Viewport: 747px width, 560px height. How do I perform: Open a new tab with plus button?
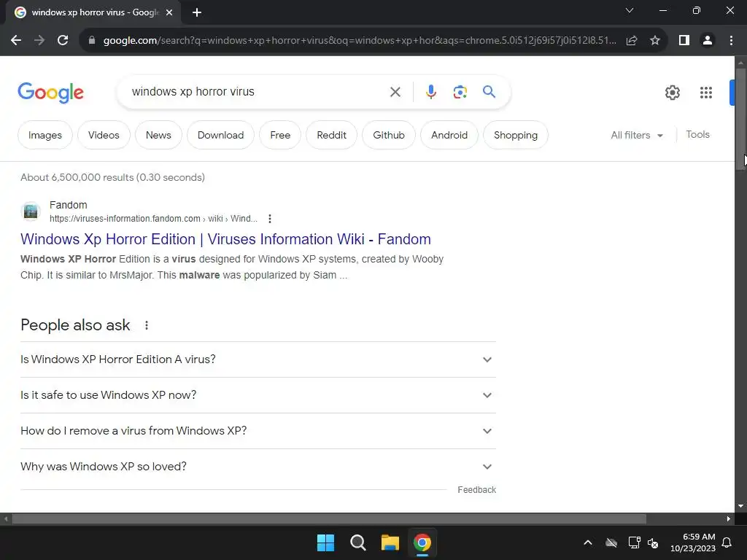[x=197, y=12]
